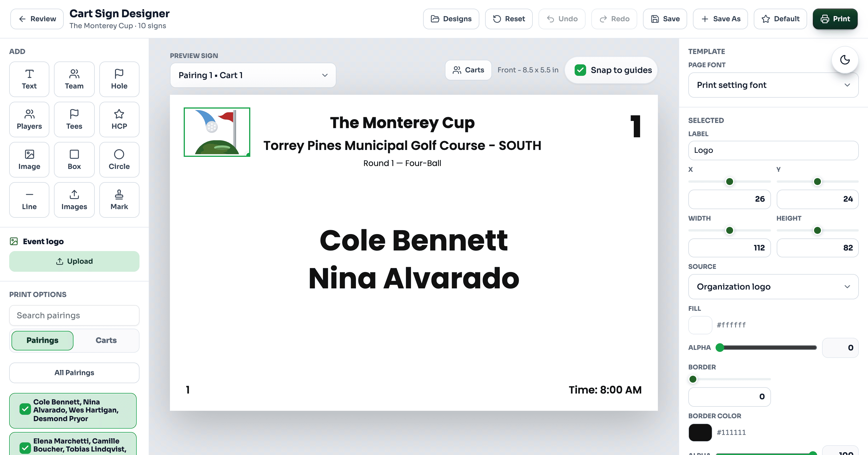Open the Page Font dropdown
Image resolution: width=868 pixels, height=455 pixels.
point(773,85)
